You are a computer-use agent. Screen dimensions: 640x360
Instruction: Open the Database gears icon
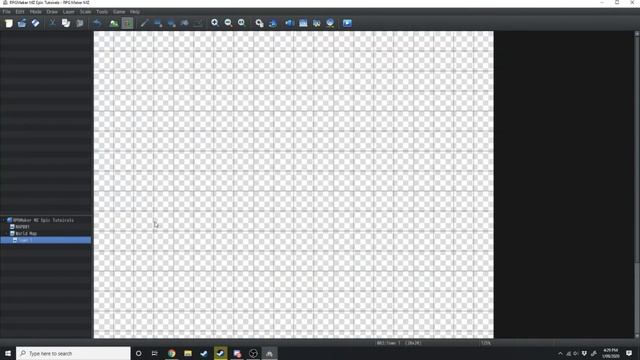259,23
